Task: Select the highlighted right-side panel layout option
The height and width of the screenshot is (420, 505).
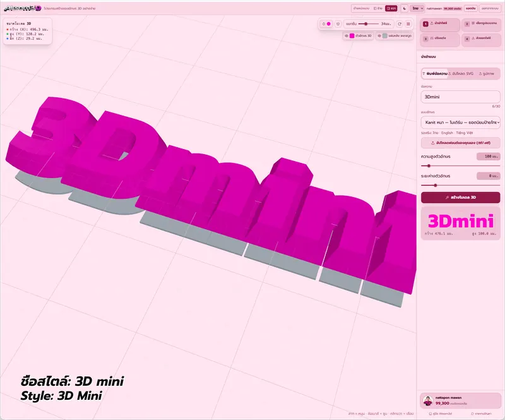Action: [x=391, y=8]
